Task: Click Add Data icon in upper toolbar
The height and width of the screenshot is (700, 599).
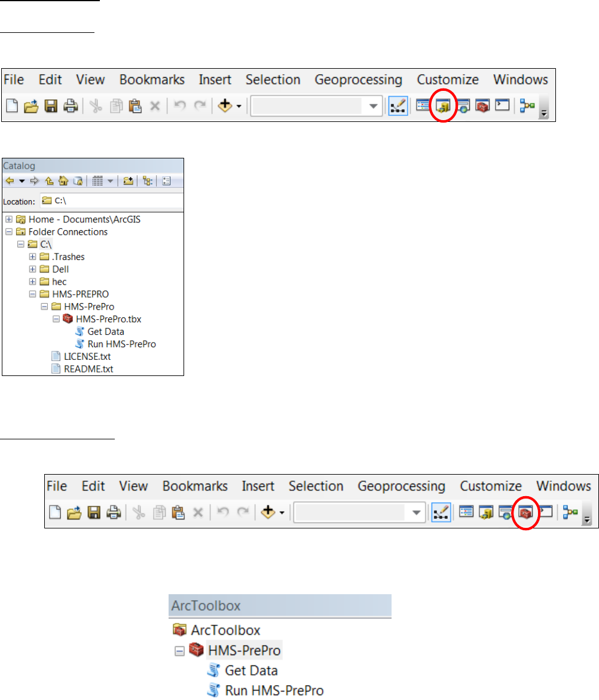Action: tap(225, 106)
